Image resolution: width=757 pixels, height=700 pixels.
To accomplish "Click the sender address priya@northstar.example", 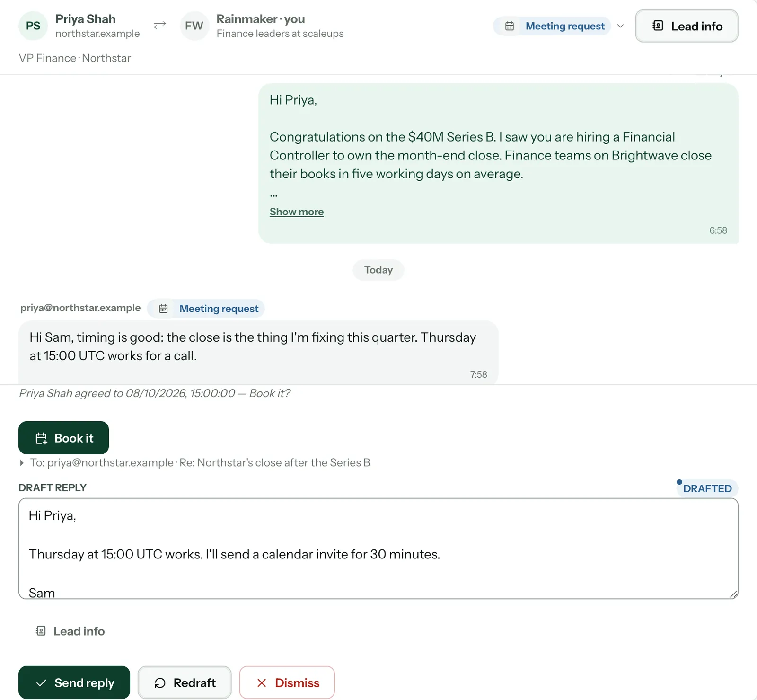I will tap(80, 308).
